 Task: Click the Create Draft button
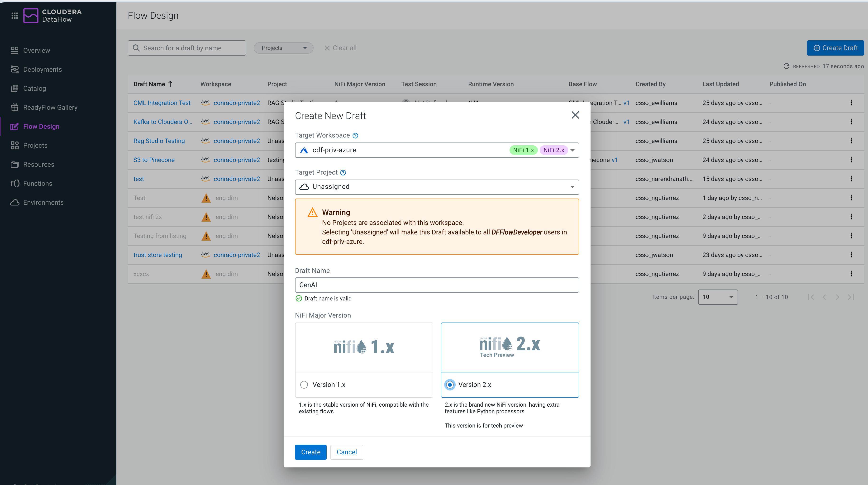835,48
